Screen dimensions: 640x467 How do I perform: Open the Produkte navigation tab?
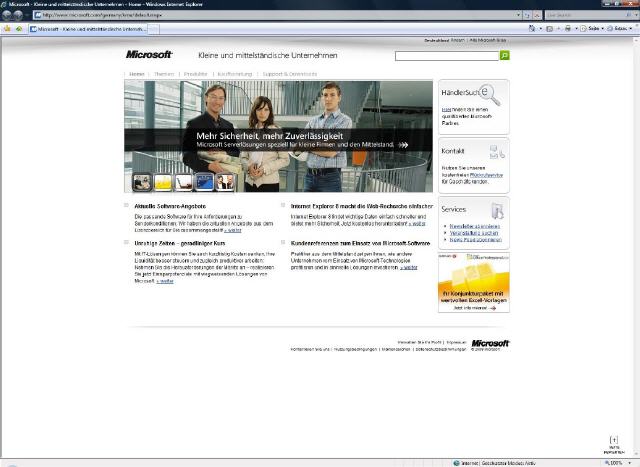(195, 74)
